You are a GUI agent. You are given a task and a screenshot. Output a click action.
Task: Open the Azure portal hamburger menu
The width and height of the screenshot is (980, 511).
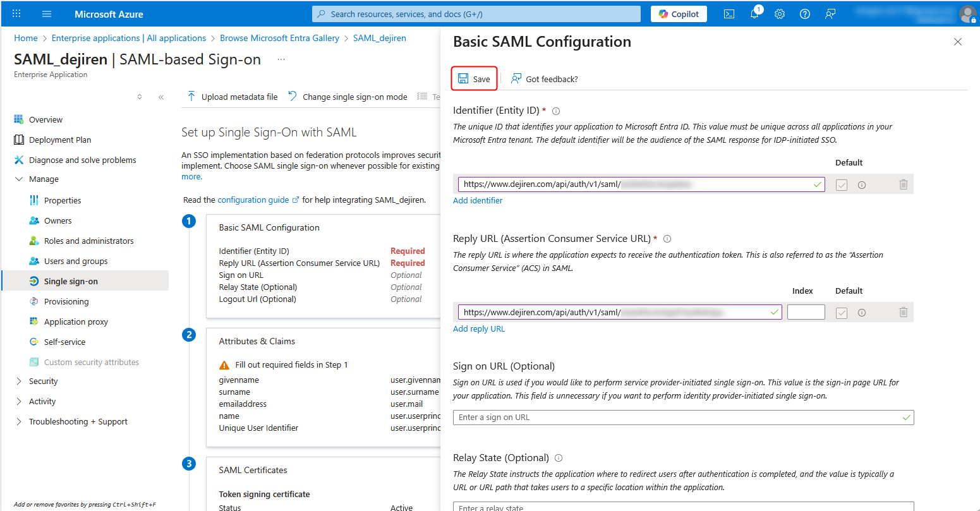click(47, 14)
